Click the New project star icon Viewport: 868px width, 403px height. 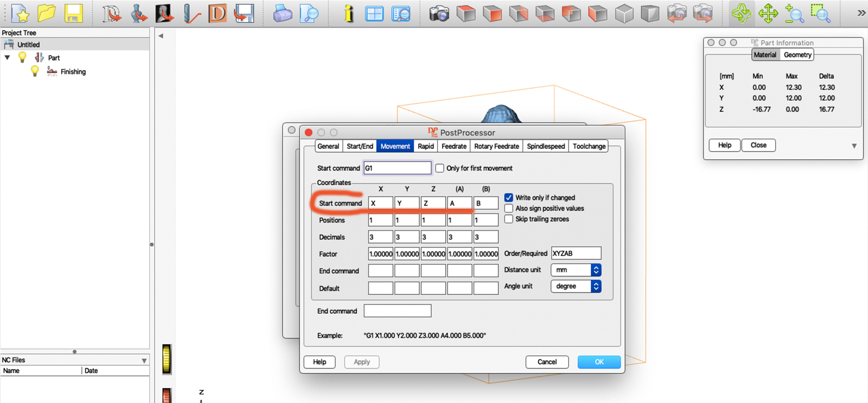coord(20,13)
